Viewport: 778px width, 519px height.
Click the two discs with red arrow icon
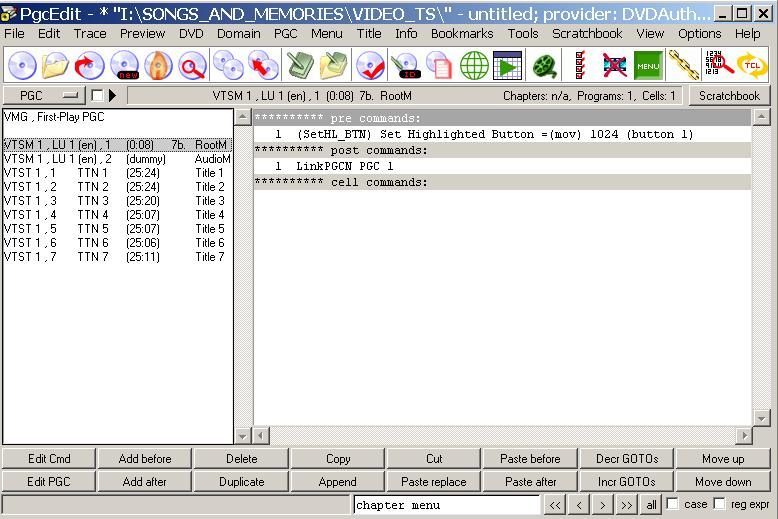[263, 65]
